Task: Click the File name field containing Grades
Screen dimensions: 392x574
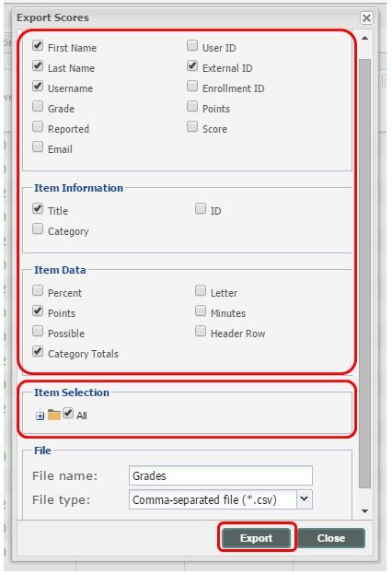Action: (221, 475)
